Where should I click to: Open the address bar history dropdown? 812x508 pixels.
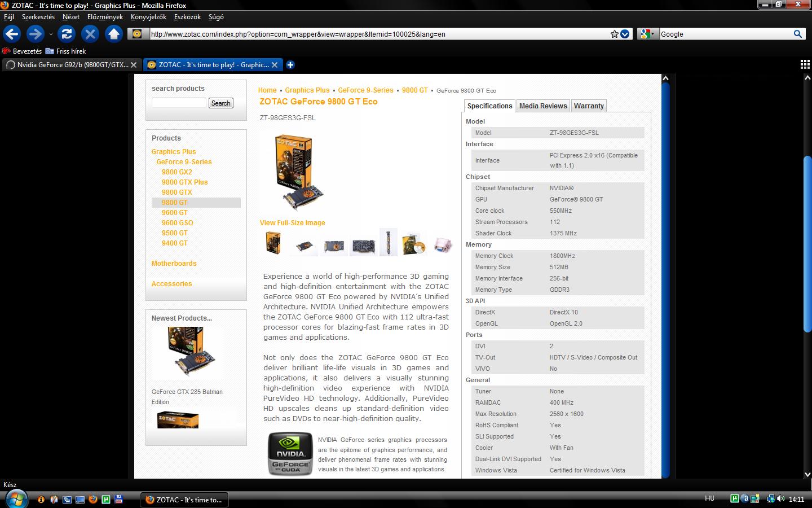(x=625, y=34)
